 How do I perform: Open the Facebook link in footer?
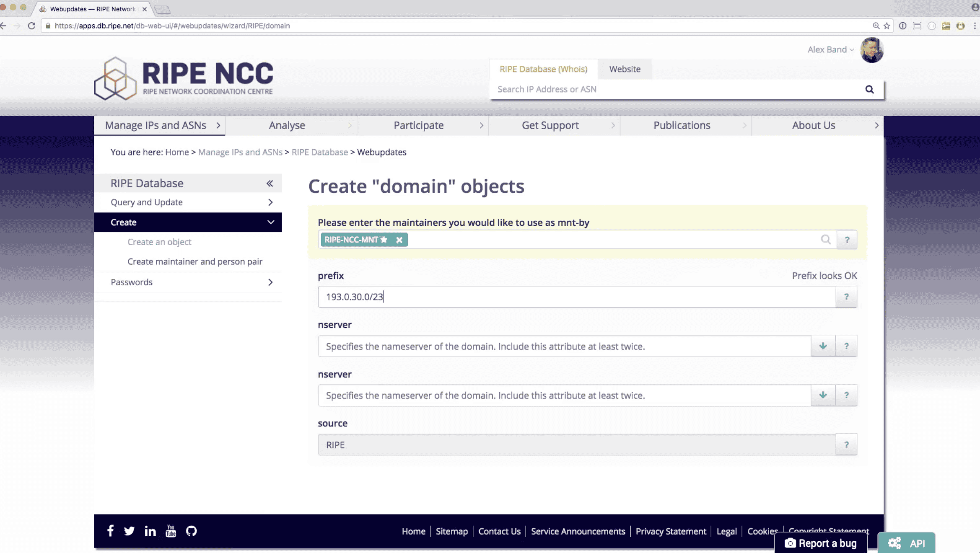coord(110,531)
